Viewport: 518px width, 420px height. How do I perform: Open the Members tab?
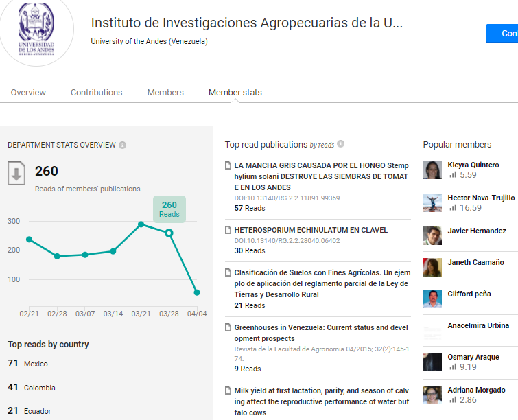click(x=165, y=92)
